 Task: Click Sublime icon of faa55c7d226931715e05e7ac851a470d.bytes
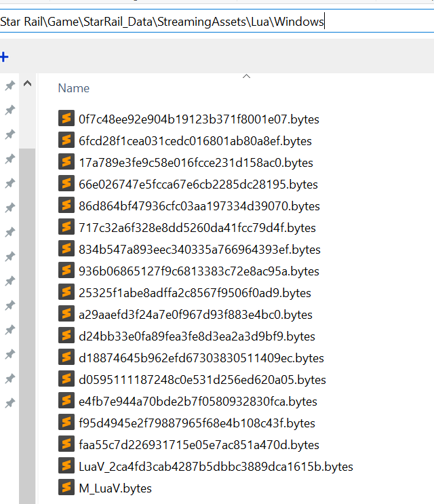pyautogui.click(x=66, y=444)
